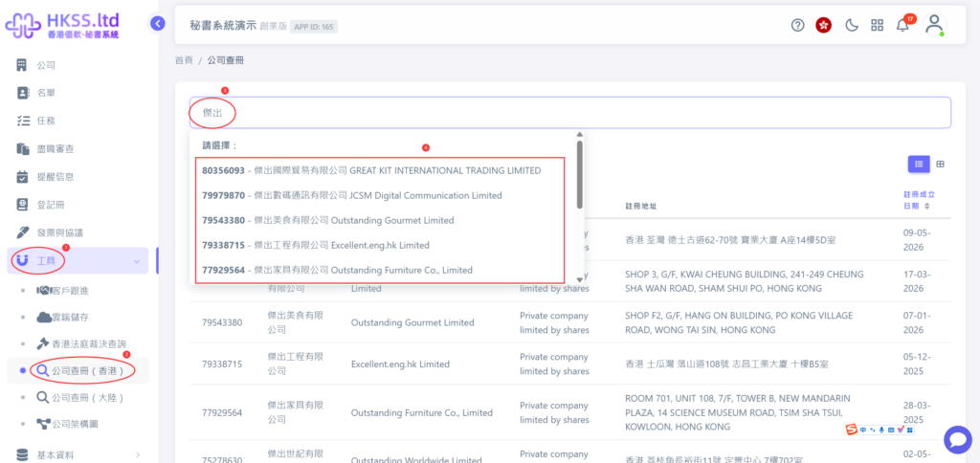Switch to grid view layout
980x463 pixels.
(940, 164)
